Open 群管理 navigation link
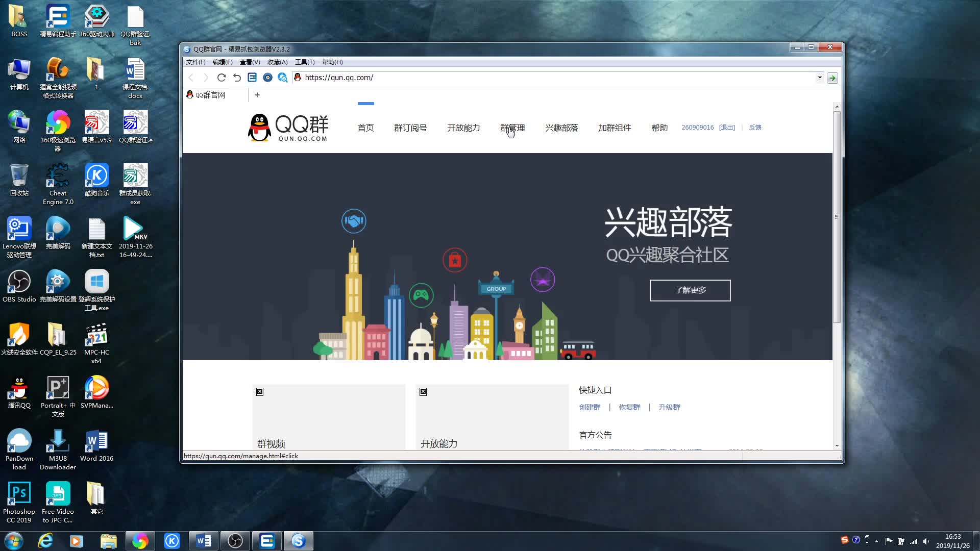980x551 pixels. [512, 128]
